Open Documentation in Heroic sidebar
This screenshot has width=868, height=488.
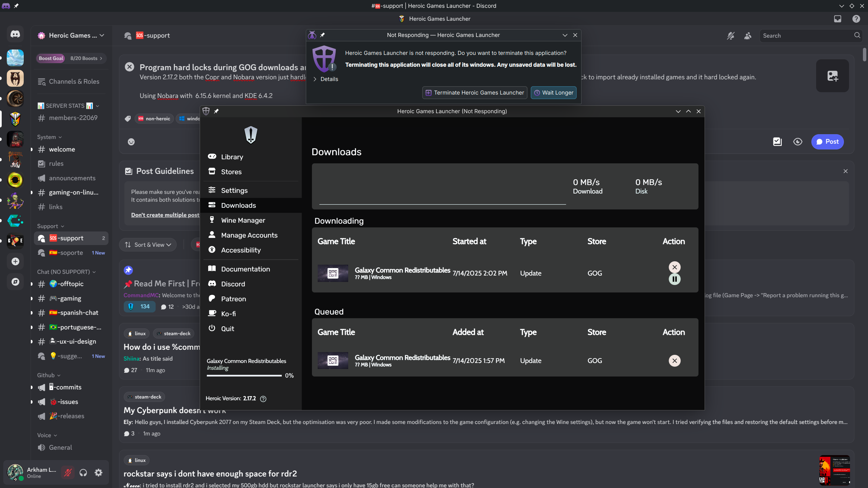coord(251,269)
